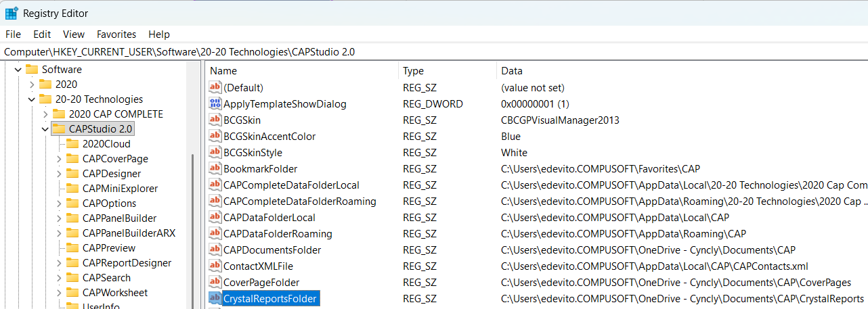Click the CAPCompleteDataFolderRoaming value icon

tap(215, 201)
